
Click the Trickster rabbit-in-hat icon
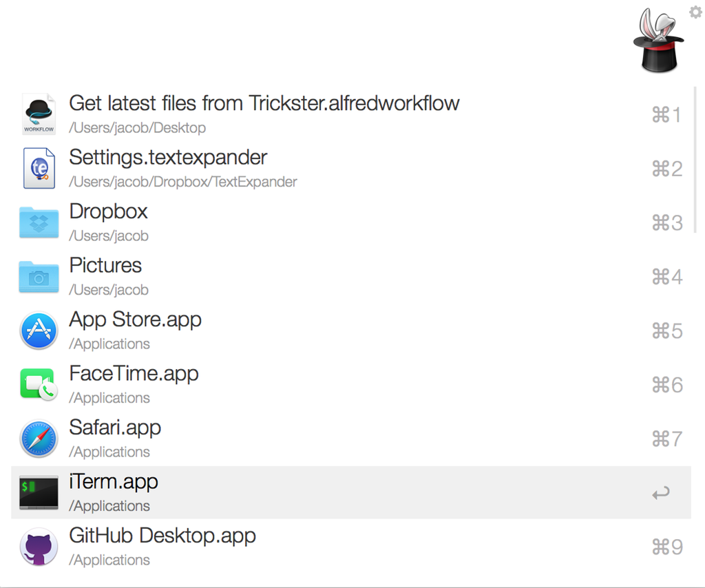click(x=657, y=41)
